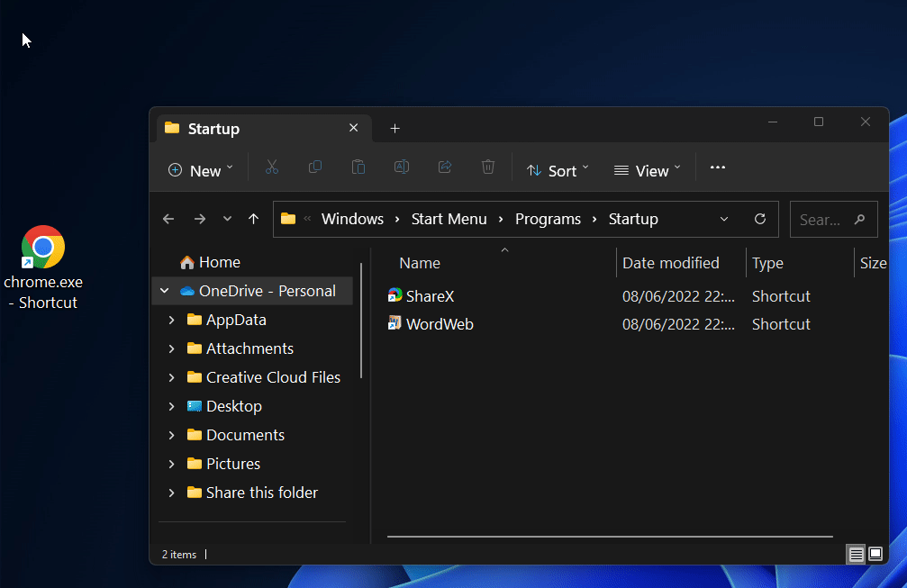The image size is (907, 588).
Task: Select the Cut icon in the toolbar
Action: 271,167
